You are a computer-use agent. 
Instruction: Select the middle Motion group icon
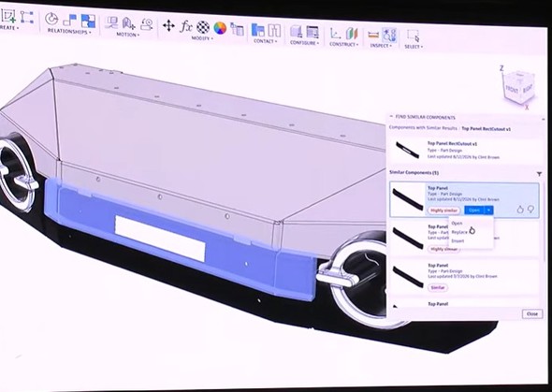(x=128, y=24)
